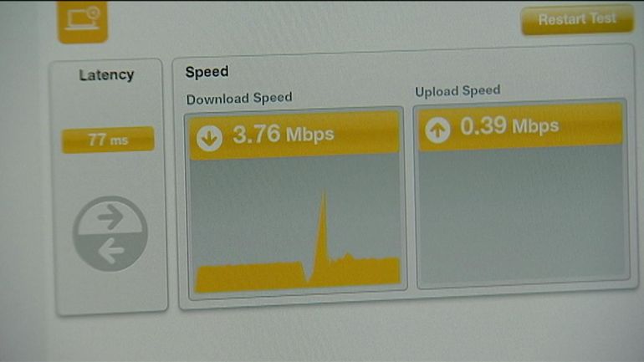Click the Latency panel heading
The image size is (644, 362).
[x=106, y=75]
